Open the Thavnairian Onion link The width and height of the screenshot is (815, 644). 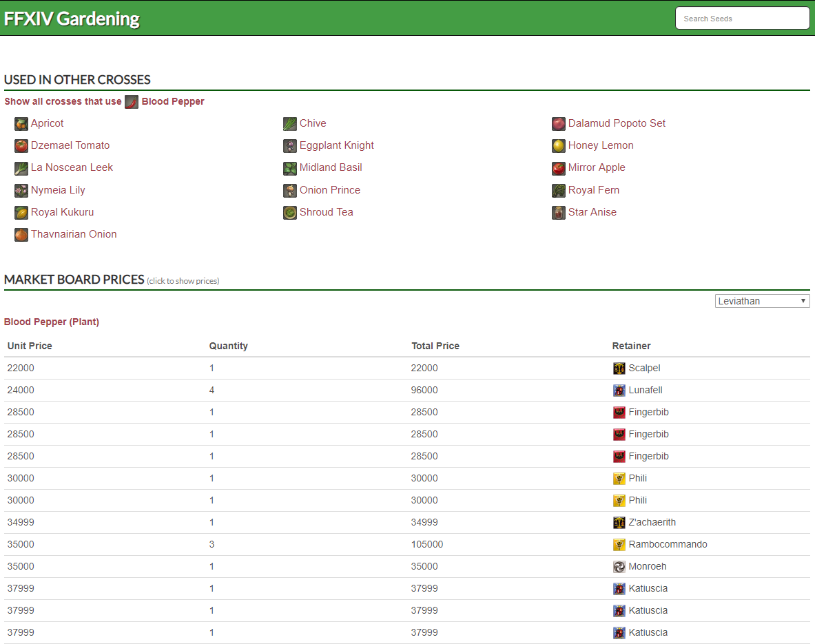tap(74, 234)
